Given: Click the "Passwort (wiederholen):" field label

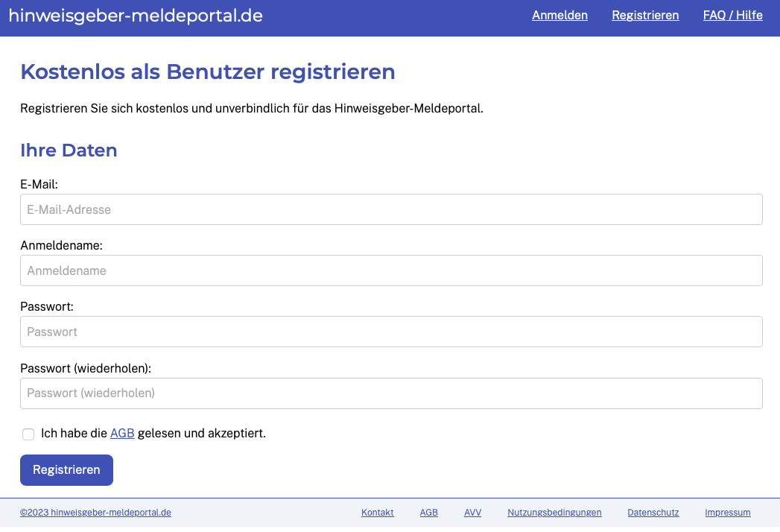Looking at the screenshot, I should 86,368.
